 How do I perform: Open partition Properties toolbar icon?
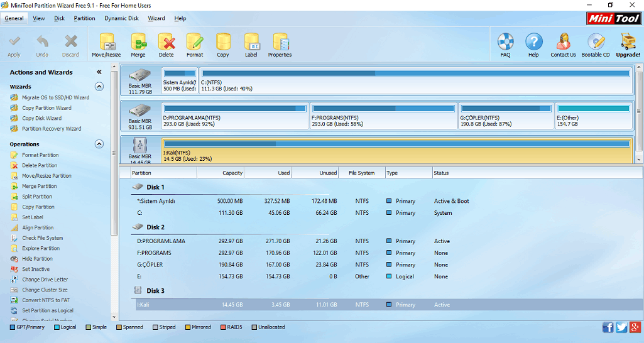tap(280, 41)
